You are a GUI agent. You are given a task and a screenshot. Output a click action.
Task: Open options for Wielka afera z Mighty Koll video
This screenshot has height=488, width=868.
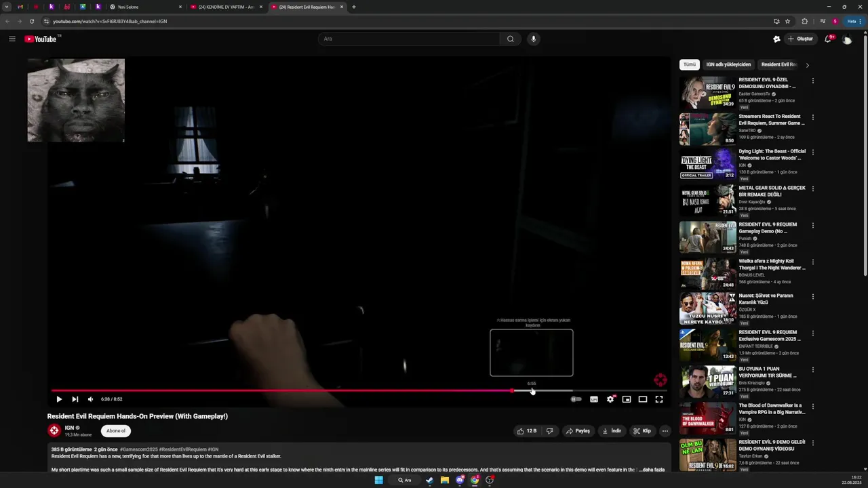pos(812,262)
